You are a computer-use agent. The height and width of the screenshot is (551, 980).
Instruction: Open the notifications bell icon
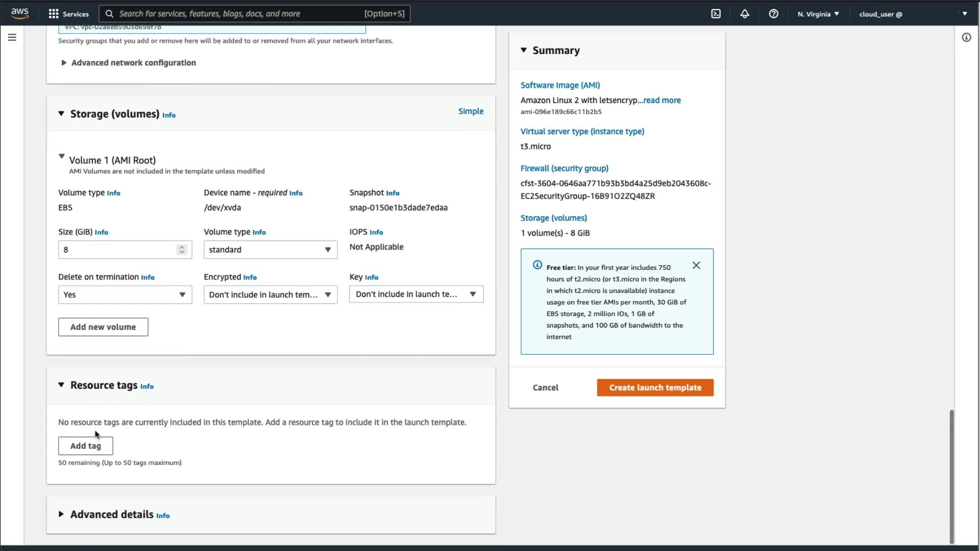pyautogui.click(x=745, y=14)
